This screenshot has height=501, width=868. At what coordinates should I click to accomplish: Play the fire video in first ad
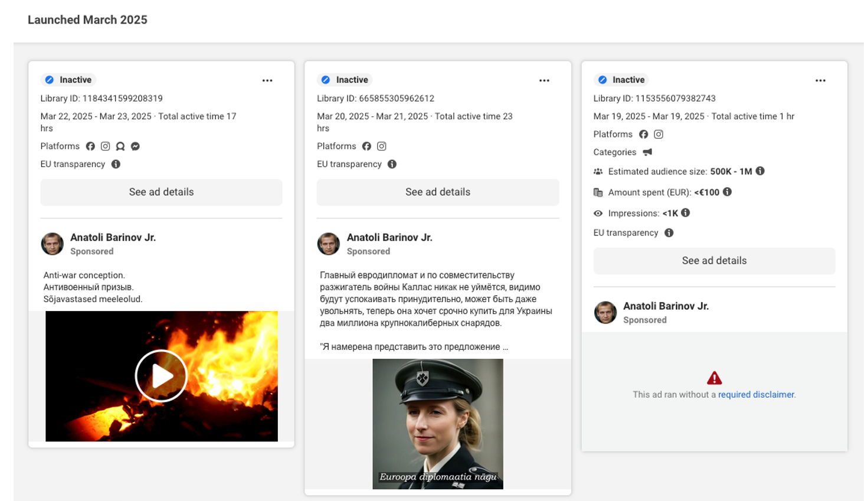tap(161, 376)
